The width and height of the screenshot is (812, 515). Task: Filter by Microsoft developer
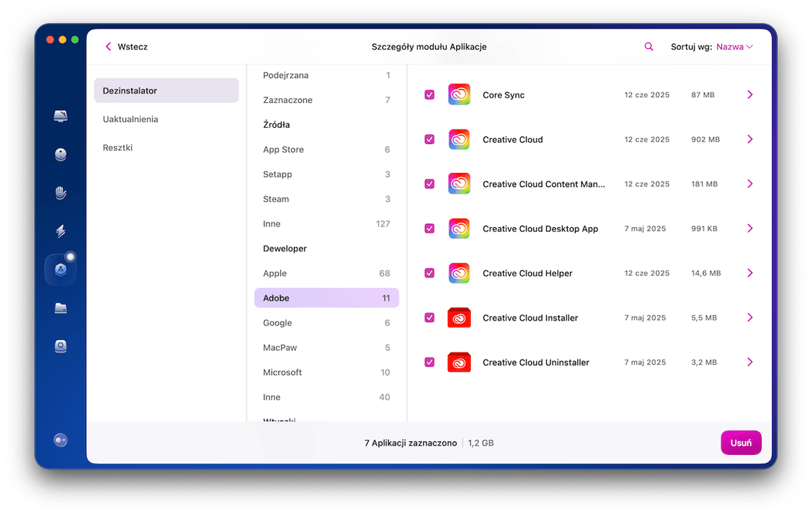[x=327, y=372]
